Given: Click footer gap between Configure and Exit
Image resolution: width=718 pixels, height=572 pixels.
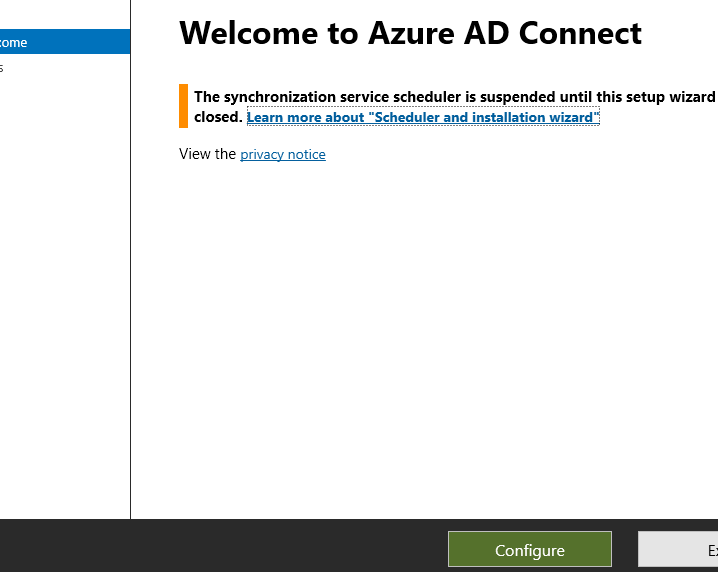Looking at the screenshot, I should click(x=625, y=550).
